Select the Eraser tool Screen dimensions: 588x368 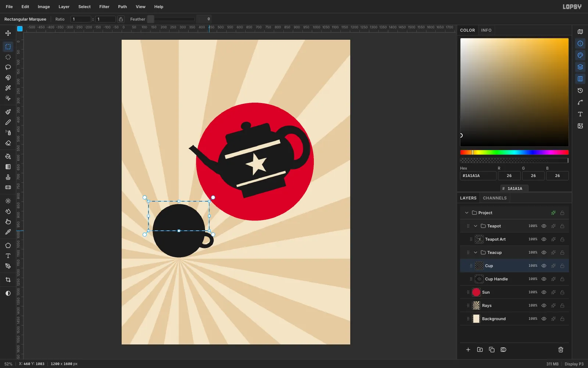pos(8,143)
